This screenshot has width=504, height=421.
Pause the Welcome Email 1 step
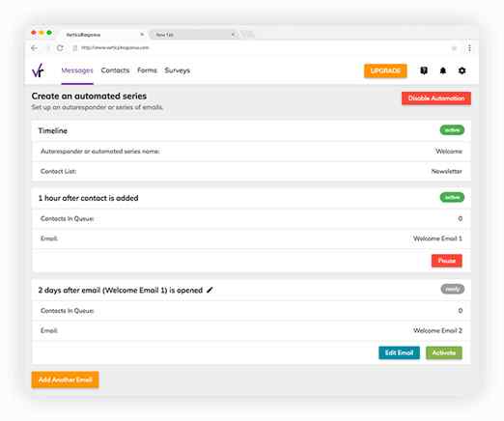(x=447, y=261)
